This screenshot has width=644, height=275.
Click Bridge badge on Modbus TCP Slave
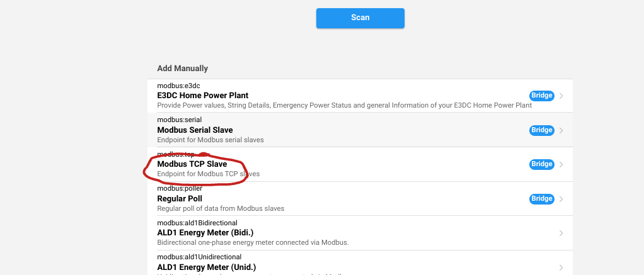541,164
